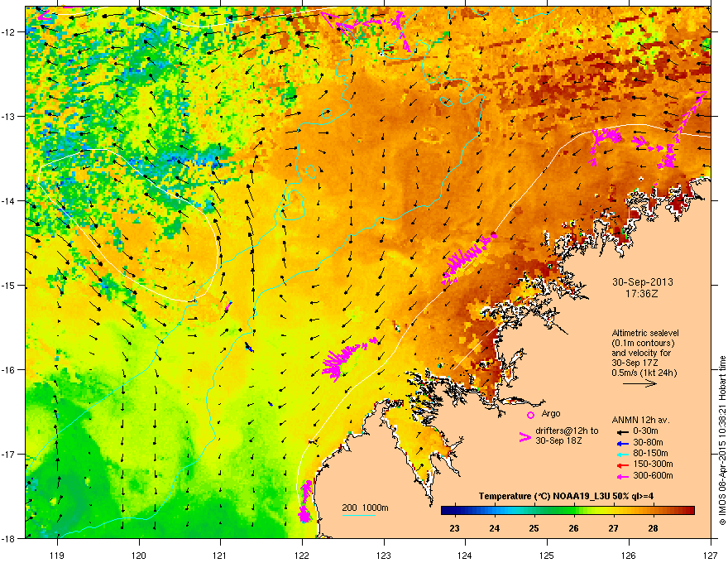Click the dark red end of the temperature color bar
The height and width of the screenshot is (563, 728).
tap(690, 511)
